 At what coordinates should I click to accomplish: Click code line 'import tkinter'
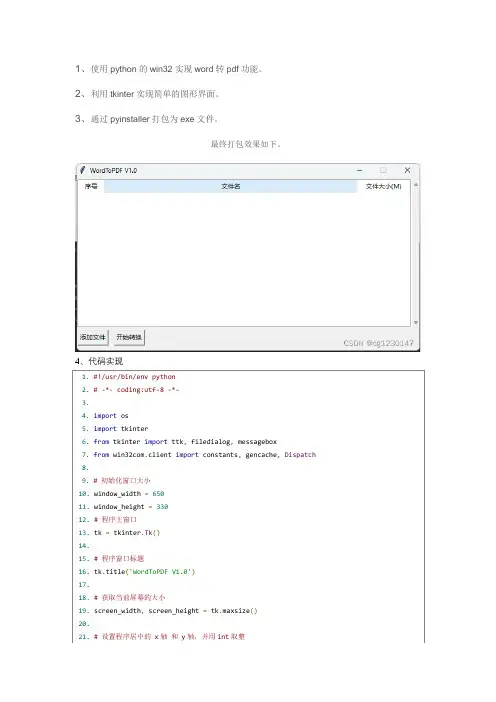(x=120, y=429)
